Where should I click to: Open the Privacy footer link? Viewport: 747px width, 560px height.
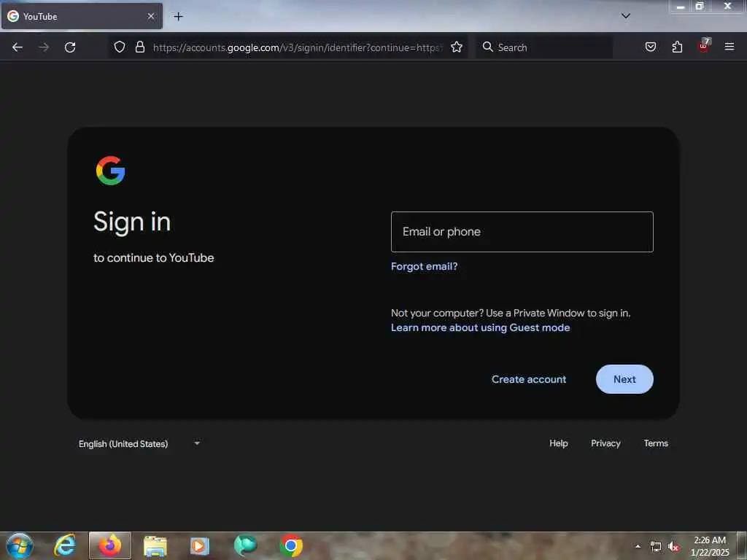tap(605, 443)
